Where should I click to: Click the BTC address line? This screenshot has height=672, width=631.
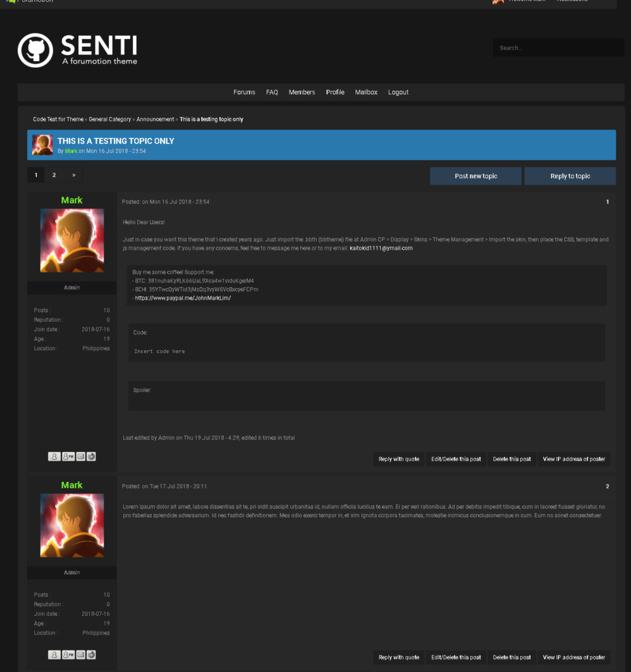click(193, 281)
